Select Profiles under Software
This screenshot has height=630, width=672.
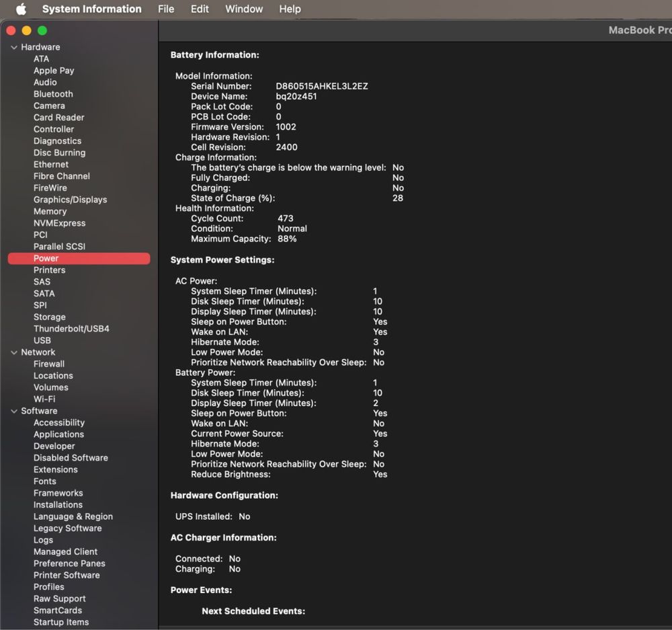pyautogui.click(x=49, y=587)
